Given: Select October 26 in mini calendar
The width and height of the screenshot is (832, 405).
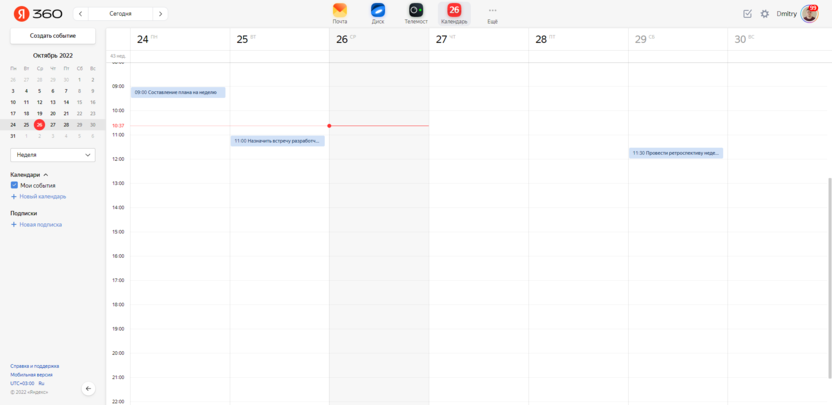Looking at the screenshot, I should pos(39,125).
